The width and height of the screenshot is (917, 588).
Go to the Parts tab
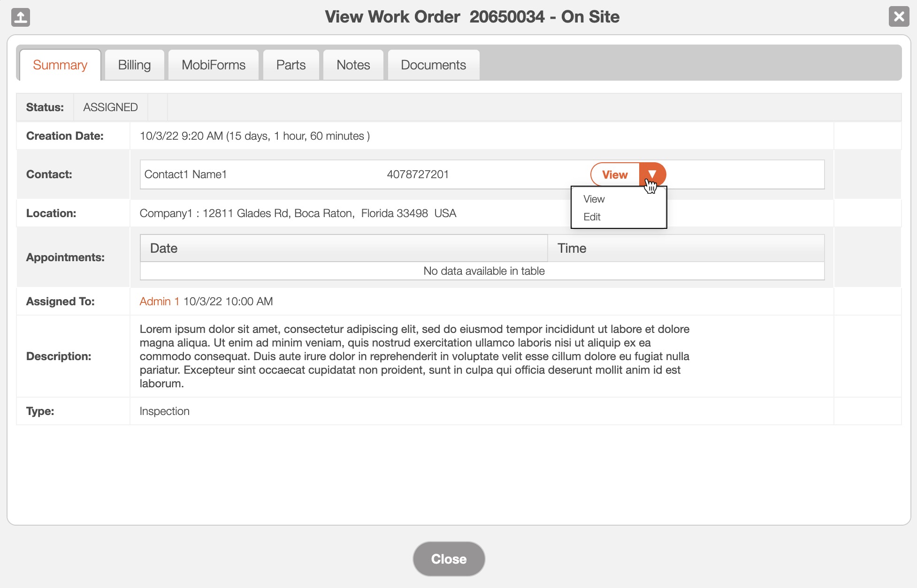coord(290,65)
